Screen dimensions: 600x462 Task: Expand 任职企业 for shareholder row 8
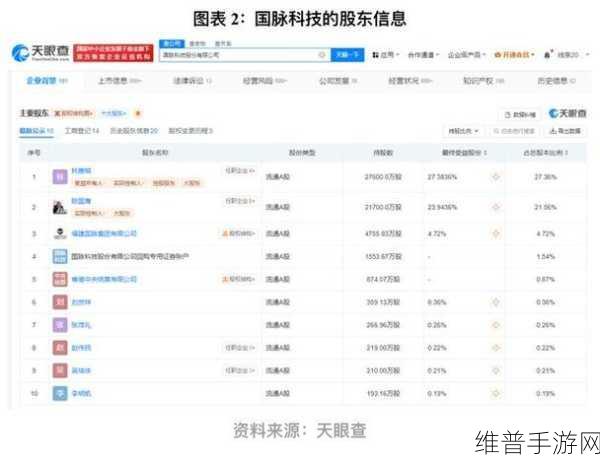point(240,348)
